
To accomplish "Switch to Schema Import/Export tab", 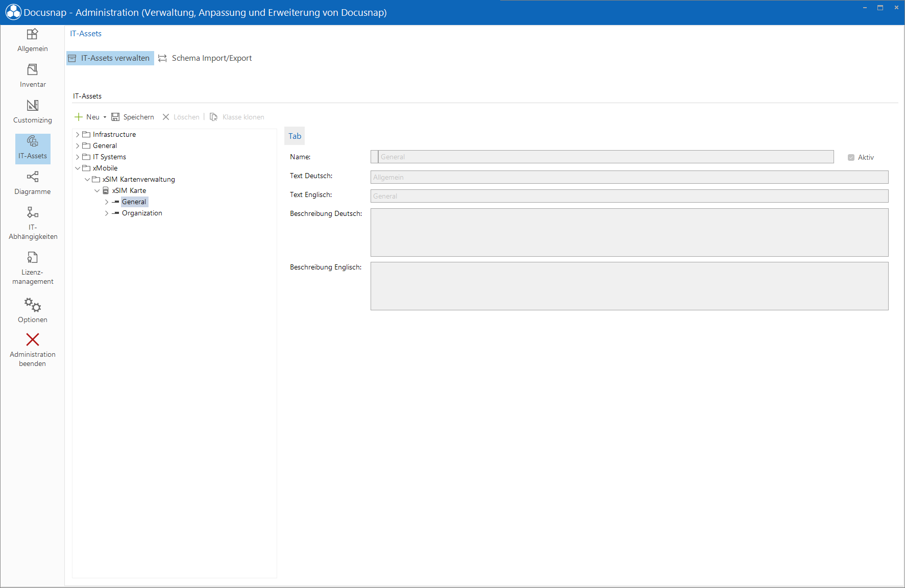I will (x=205, y=58).
